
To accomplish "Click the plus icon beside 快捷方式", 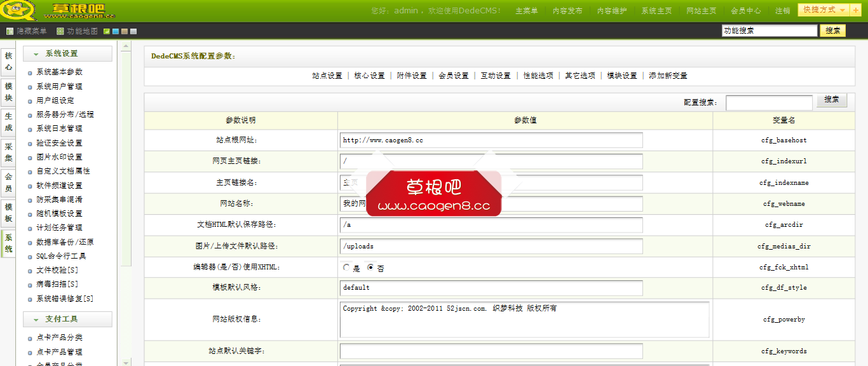I will pos(855,11).
